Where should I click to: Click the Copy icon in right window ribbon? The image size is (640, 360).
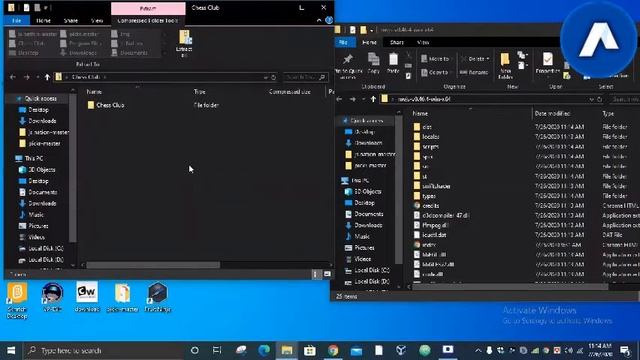(x=373, y=63)
